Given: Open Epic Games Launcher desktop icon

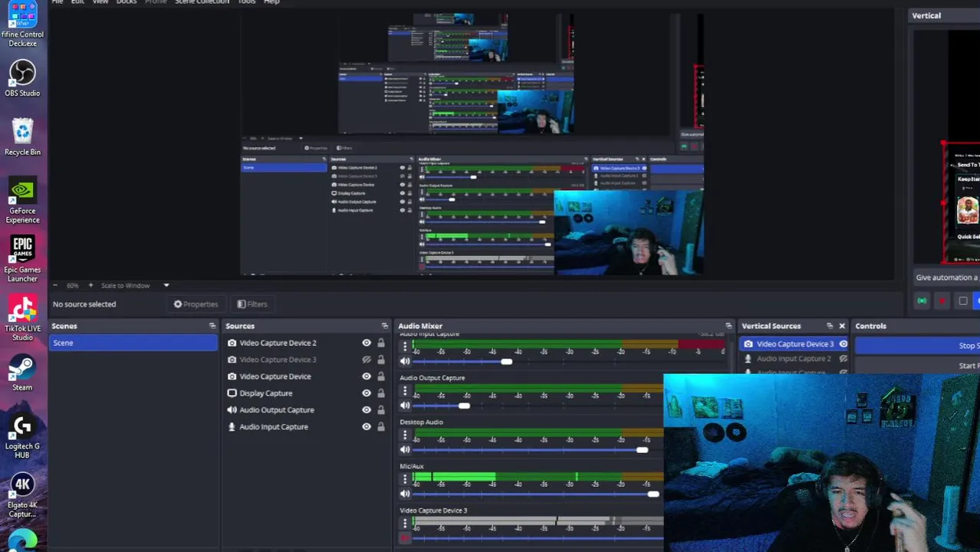Looking at the screenshot, I should click(22, 259).
